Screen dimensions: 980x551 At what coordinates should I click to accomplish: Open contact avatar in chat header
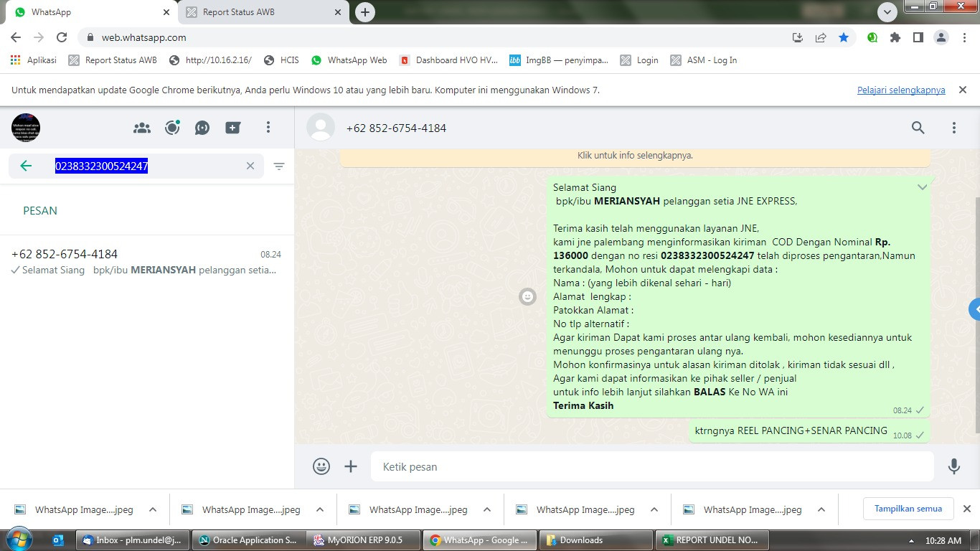321,128
